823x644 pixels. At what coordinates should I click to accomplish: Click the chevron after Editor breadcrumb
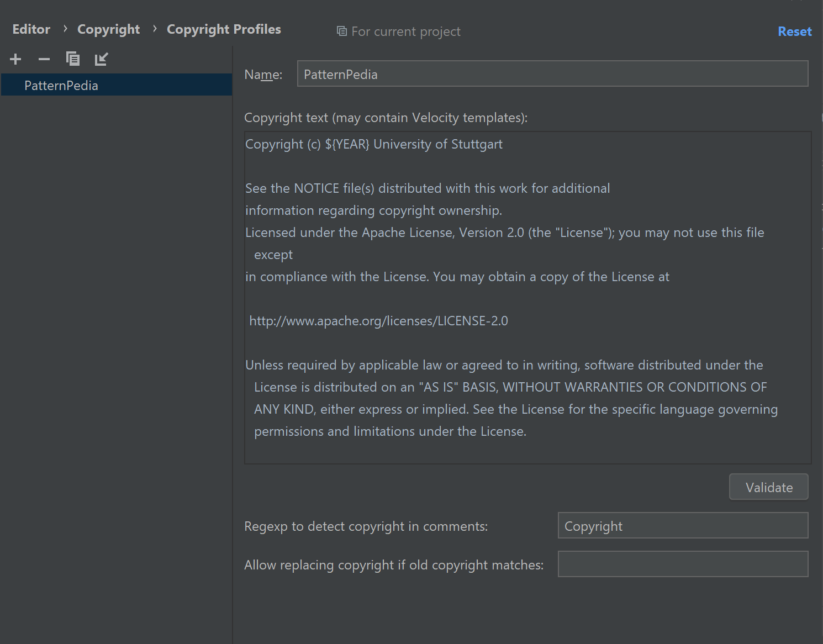[65, 29]
